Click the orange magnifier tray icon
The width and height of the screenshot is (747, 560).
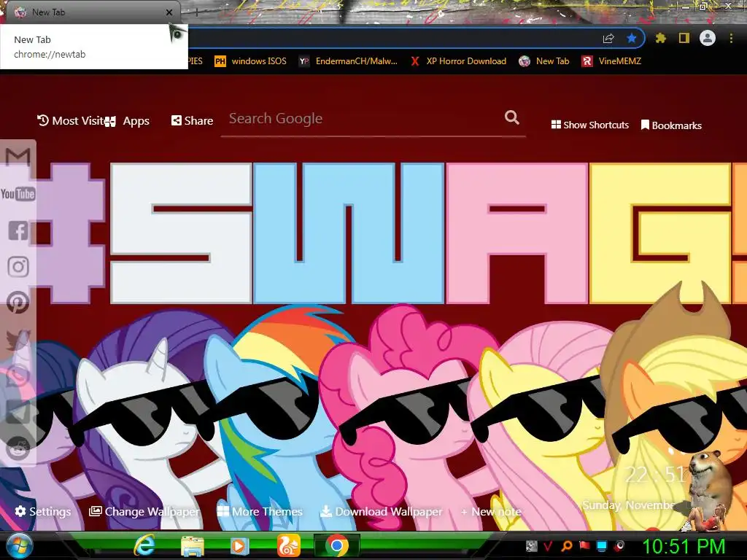coord(567,545)
